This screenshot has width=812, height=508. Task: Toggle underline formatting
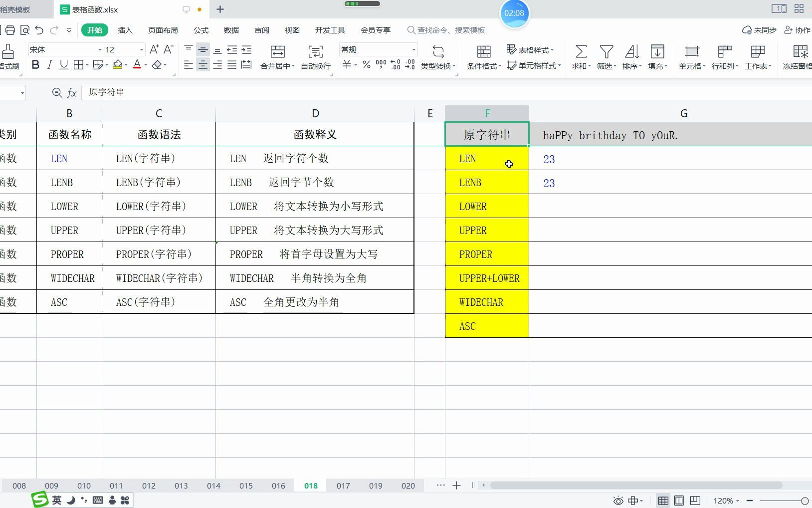coord(63,65)
